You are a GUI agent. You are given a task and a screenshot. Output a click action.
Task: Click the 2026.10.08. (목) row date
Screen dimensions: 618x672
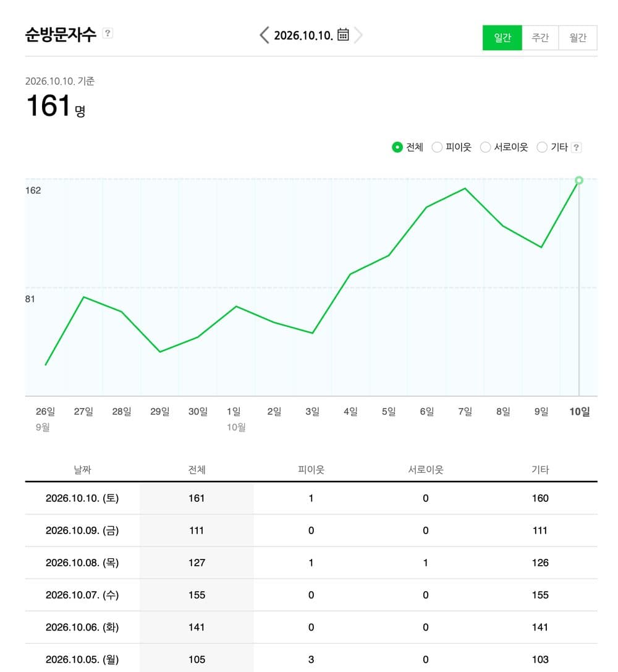(82, 563)
